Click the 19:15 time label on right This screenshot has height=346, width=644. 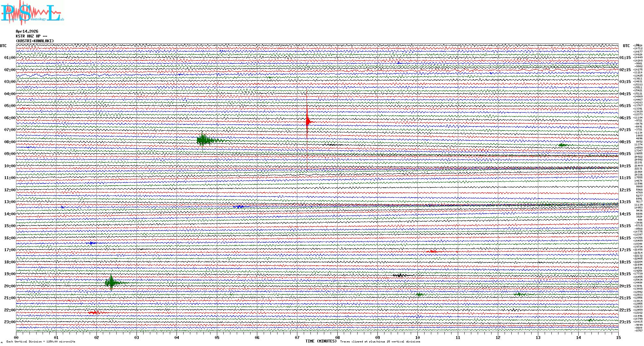coord(625,274)
